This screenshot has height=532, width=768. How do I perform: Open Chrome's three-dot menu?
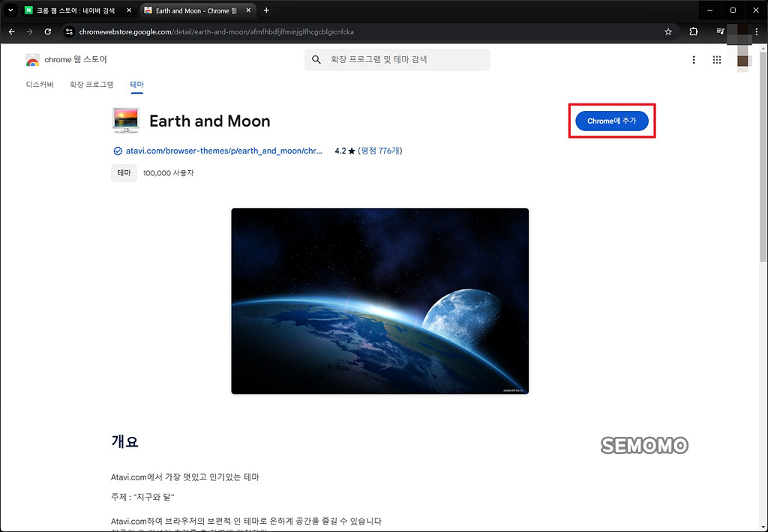point(757,31)
